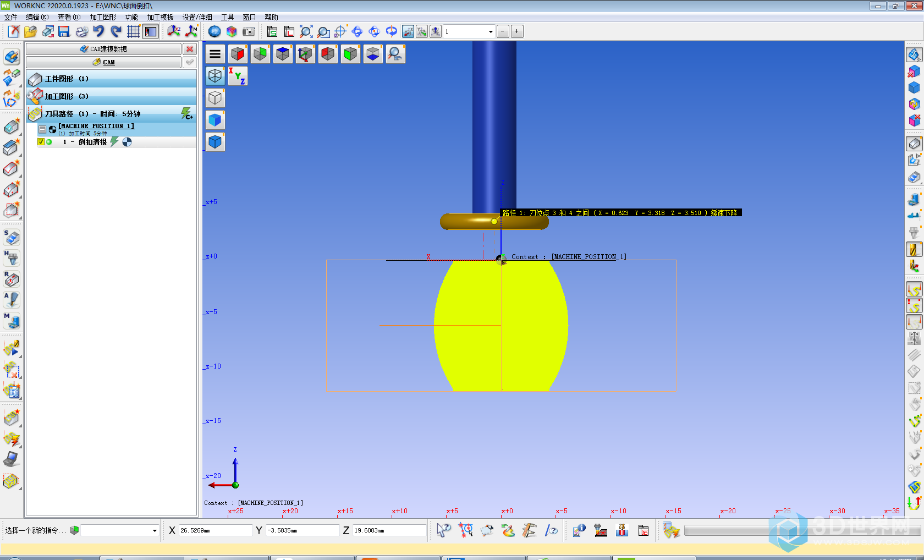The height and width of the screenshot is (560, 924).
Task: Open a file with the folder icon
Action: coord(31,31)
